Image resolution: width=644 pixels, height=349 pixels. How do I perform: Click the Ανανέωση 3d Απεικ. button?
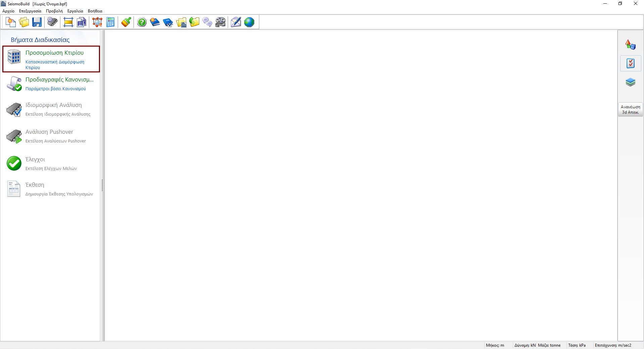[631, 110]
